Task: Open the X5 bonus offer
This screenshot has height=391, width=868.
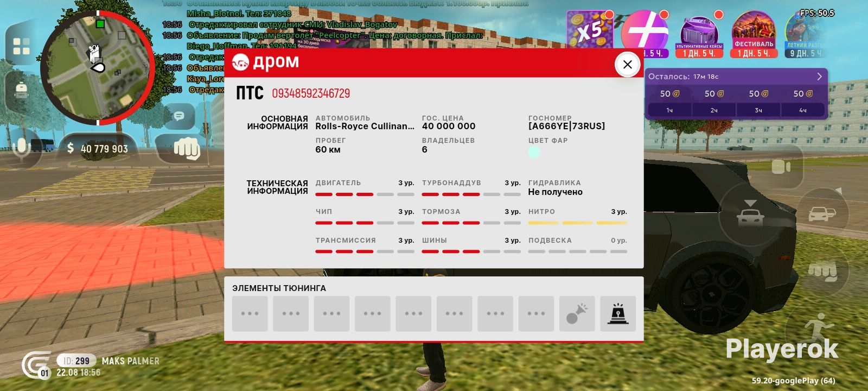Action: (x=590, y=33)
